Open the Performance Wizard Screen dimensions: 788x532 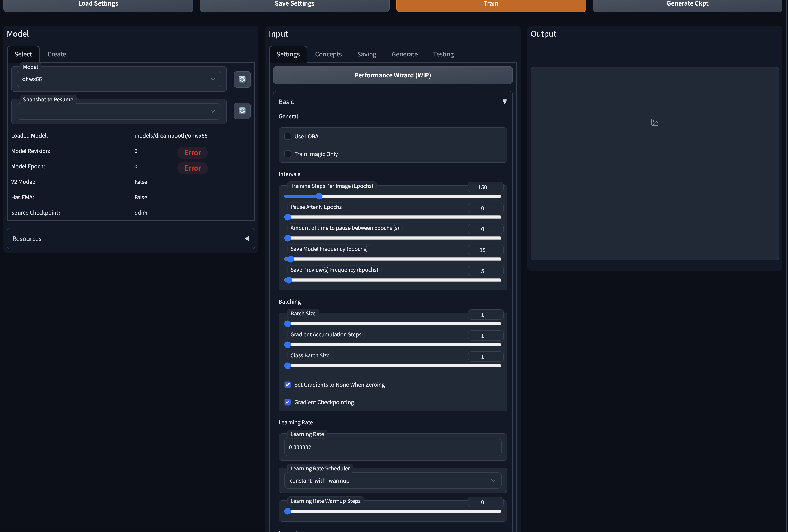(392, 75)
